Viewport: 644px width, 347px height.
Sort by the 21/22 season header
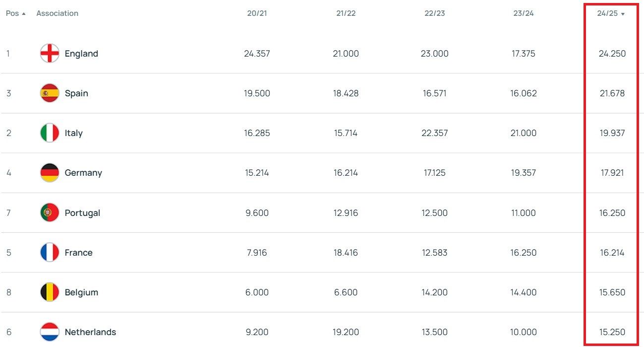346,13
